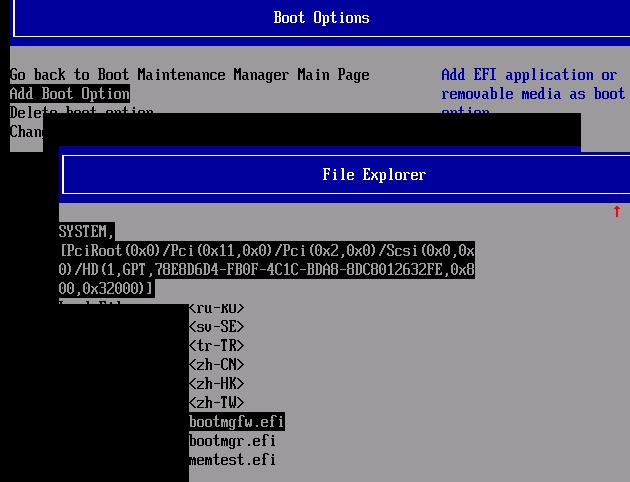630x482 pixels.
Task: Expand the <tr-TR> folder entry
Action: (216, 346)
